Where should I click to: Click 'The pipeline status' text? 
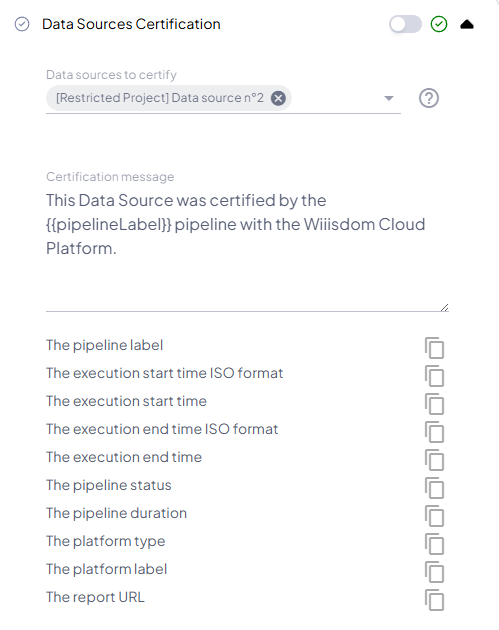108,485
